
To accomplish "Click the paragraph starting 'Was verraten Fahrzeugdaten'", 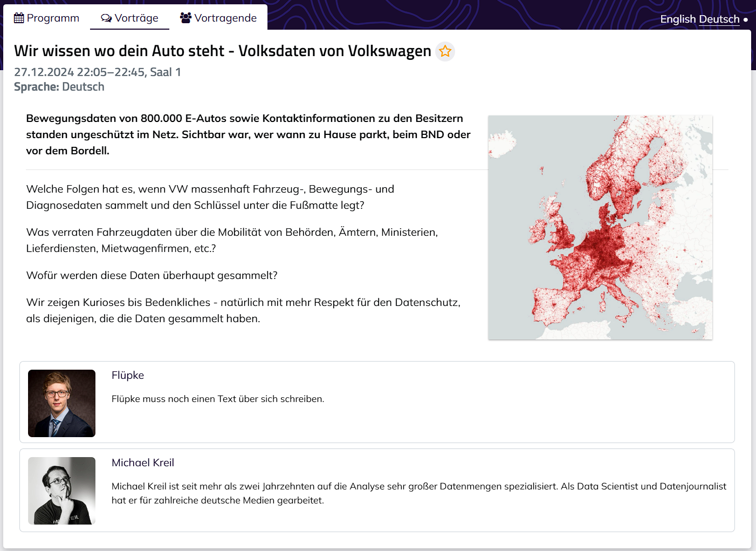I will 232,240.
